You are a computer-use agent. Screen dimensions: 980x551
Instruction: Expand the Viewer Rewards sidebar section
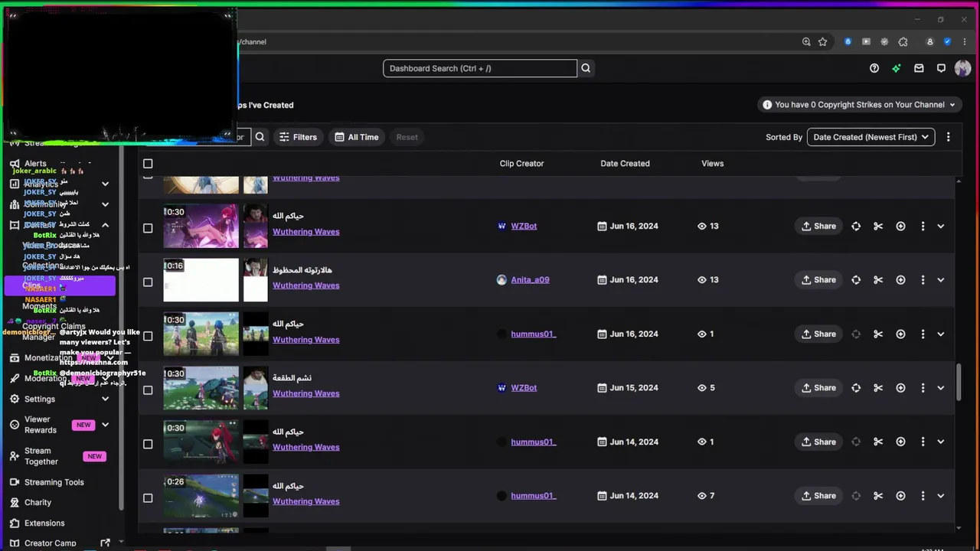tap(105, 425)
